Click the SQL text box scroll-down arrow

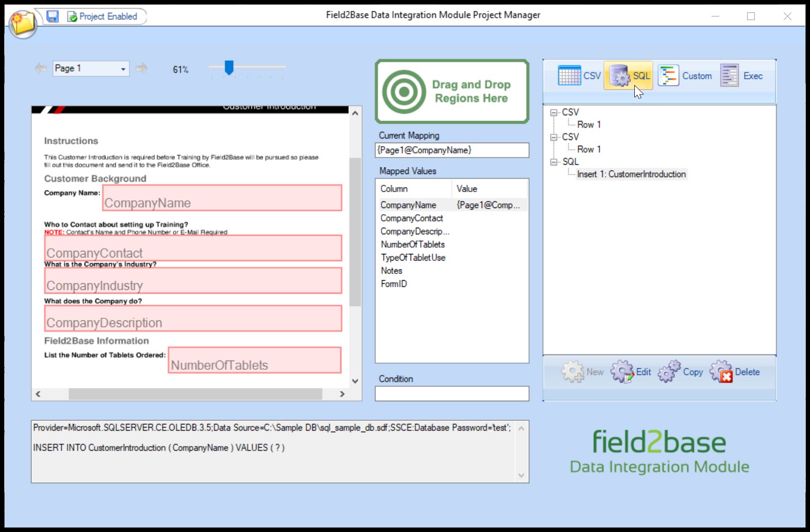(x=521, y=475)
